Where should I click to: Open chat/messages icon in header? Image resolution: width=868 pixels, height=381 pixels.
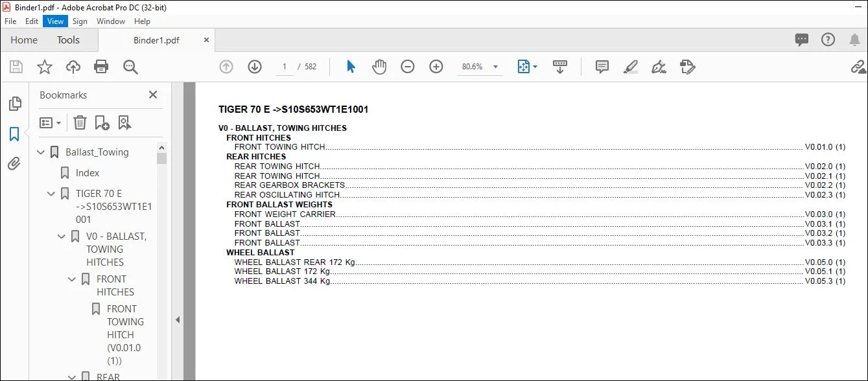802,40
